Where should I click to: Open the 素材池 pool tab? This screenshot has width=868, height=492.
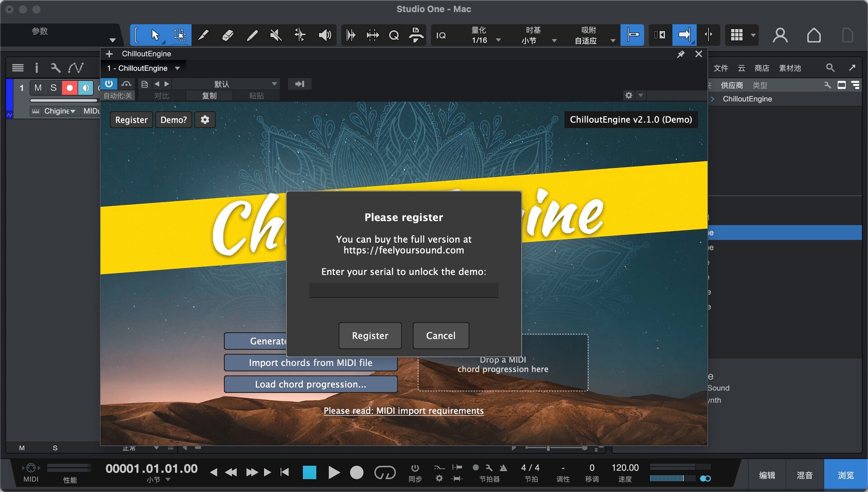pyautogui.click(x=790, y=68)
